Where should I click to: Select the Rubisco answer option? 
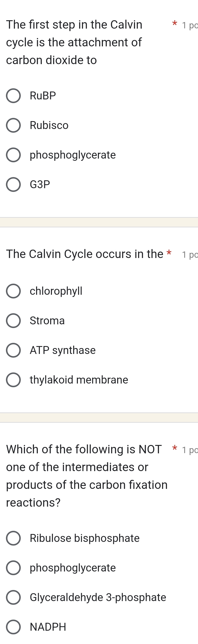pyautogui.click(x=14, y=125)
